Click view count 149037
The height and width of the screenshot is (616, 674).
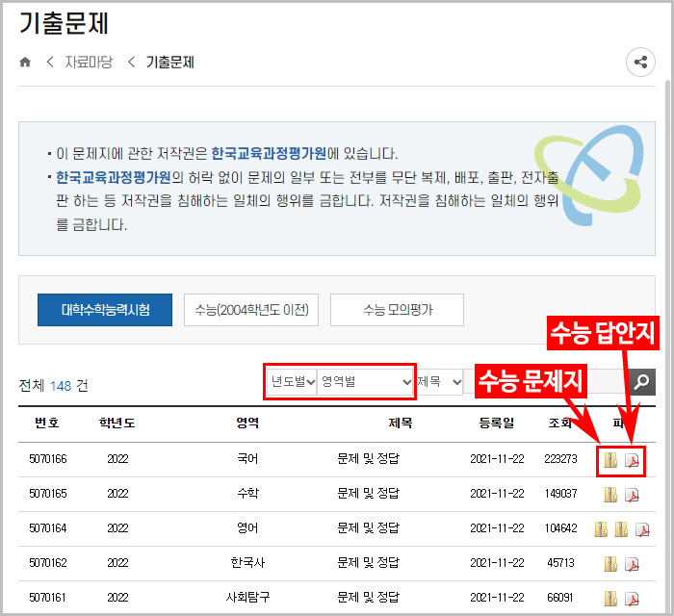[560, 494]
